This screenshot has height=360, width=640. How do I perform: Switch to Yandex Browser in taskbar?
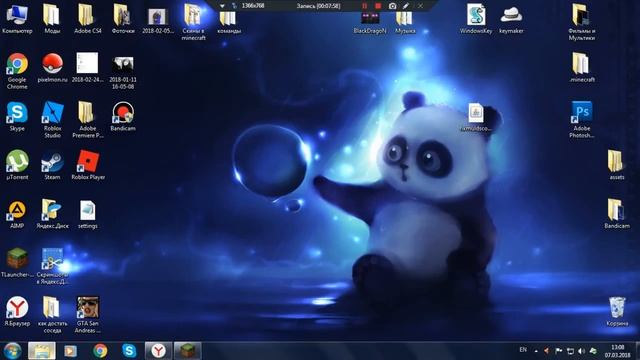click(158, 351)
